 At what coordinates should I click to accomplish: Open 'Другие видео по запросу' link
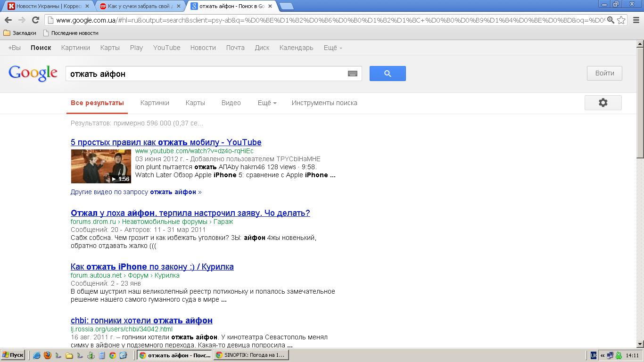(x=136, y=192)
